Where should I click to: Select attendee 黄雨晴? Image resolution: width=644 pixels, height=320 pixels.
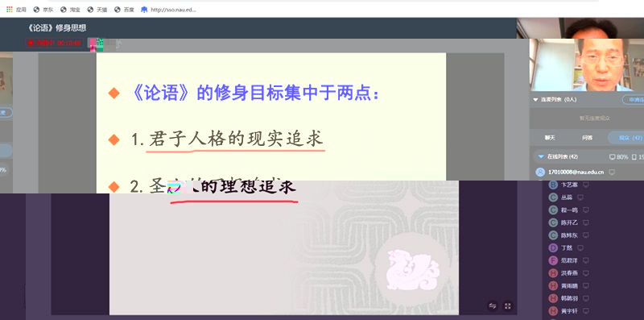[569, 286]
